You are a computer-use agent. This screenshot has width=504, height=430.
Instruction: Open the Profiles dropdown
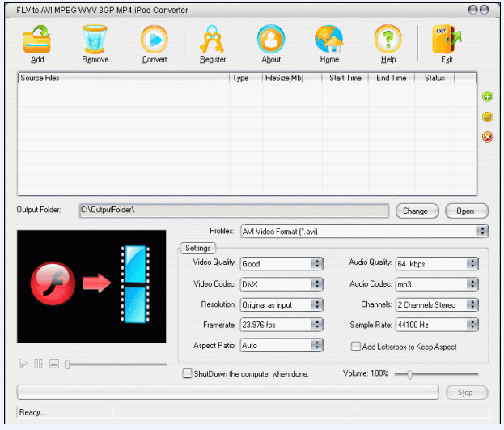(x=365, y=231)
